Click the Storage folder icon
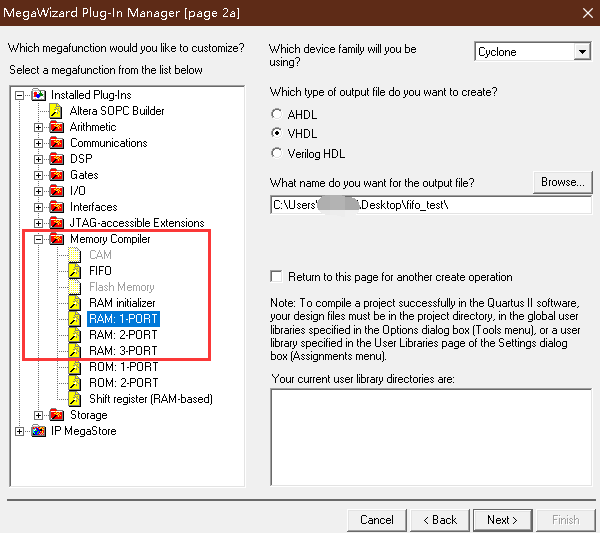The height and width of the screenshot is (533, 600). (57, 415)
